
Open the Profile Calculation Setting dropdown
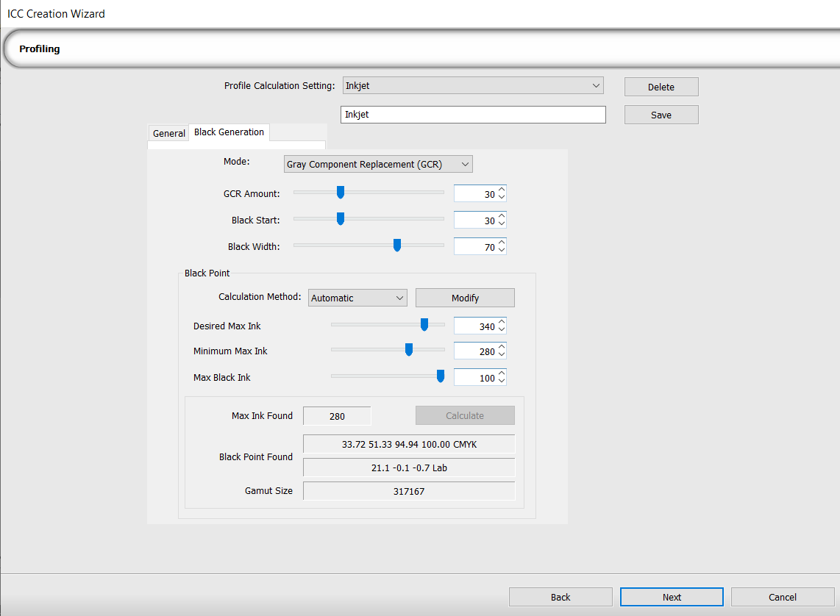click(473, 86)
